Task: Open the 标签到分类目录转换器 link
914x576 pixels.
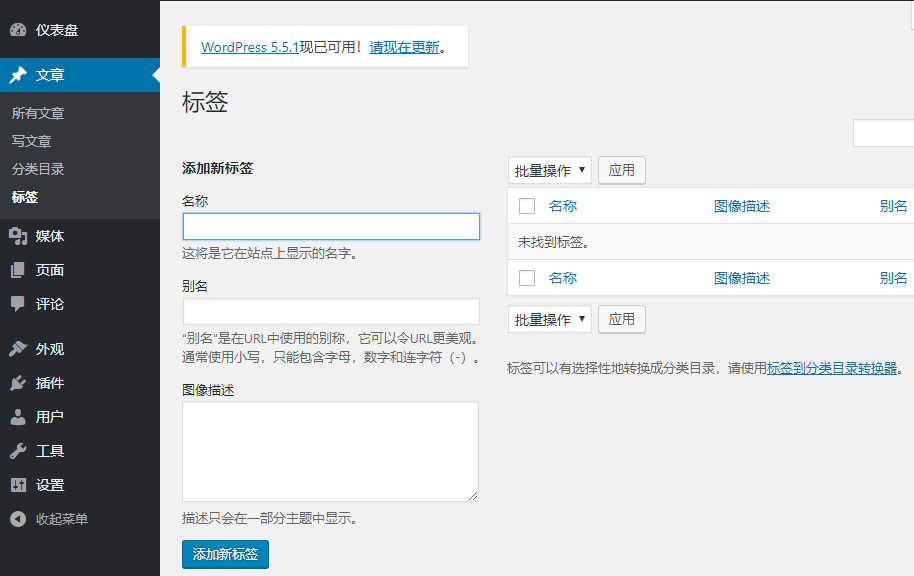Action: pyautogui.click(x=832, y=368)
